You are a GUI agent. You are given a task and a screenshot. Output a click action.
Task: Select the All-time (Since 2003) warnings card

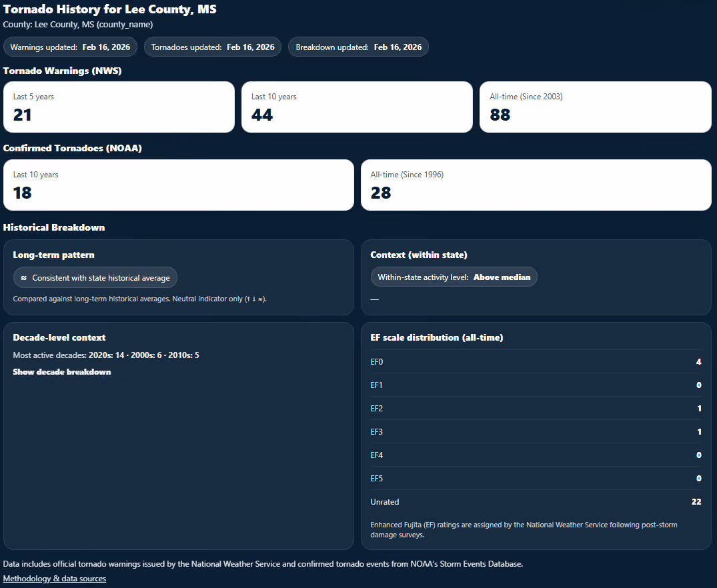596,107
